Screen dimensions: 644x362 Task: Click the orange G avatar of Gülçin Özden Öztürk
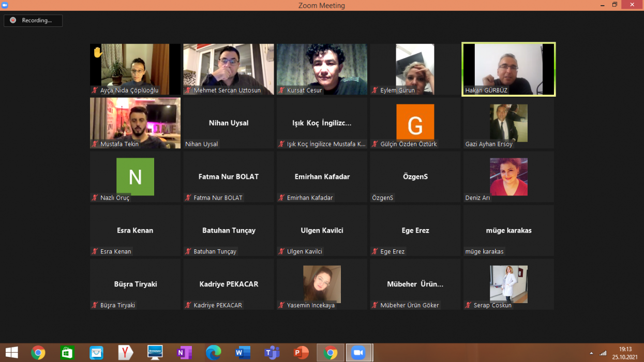click(415, 123)
